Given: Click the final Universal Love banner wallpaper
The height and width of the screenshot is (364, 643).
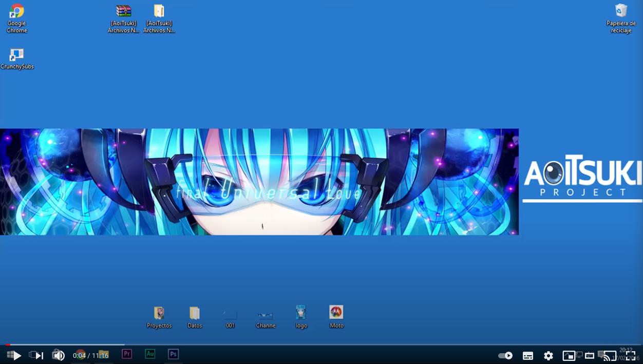Looking at the screenshot, I should [259, 182].
